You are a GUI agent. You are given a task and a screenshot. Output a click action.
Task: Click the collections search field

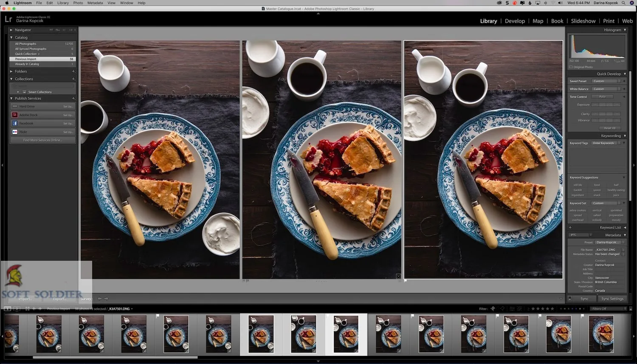43,86
